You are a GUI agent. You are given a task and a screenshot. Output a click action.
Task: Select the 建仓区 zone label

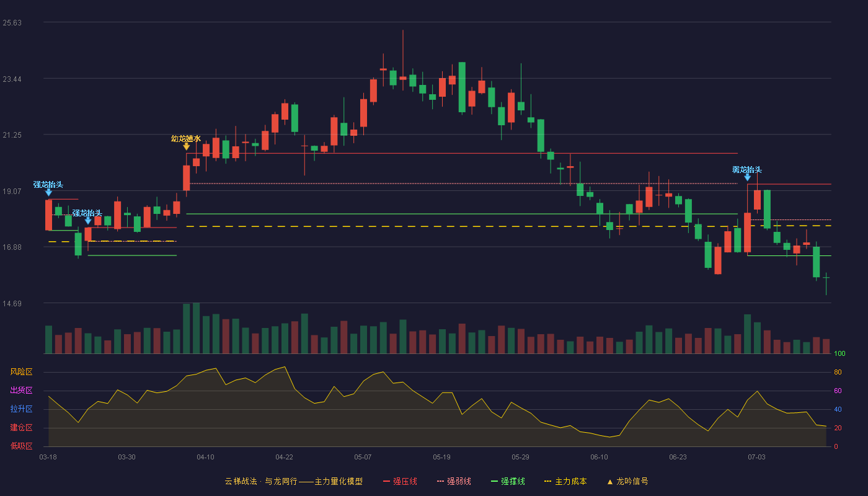tap(21, 428)
